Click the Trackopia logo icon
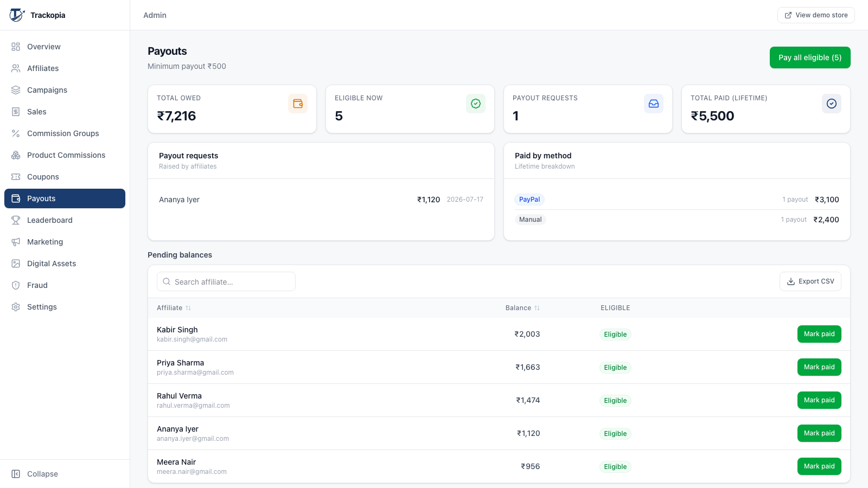868x488 pixels. 17,15
